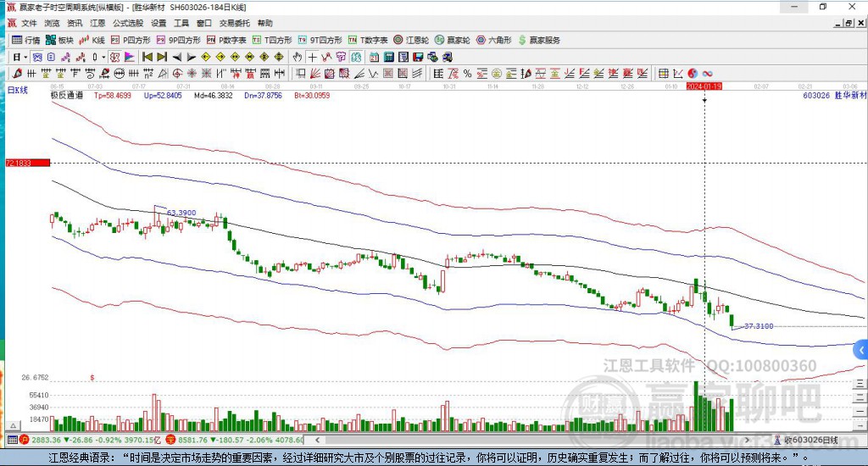
Task: Select the hand pan tool
Action: [298, 57]
